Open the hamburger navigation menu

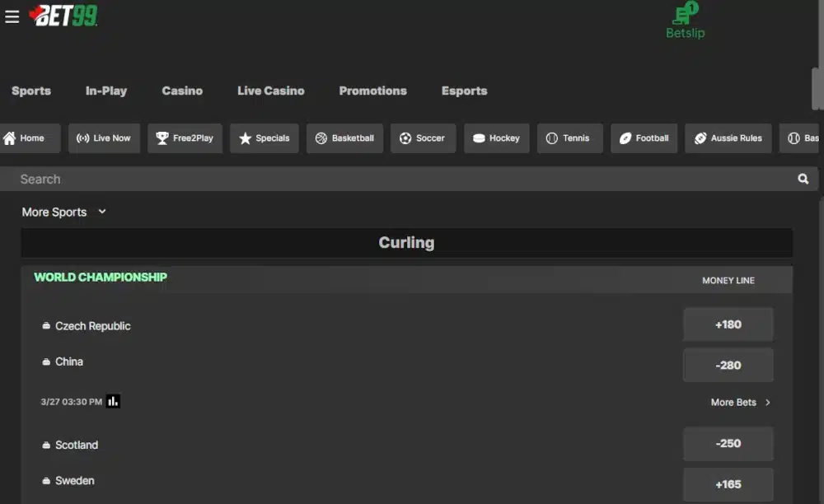[x=12, y=16]
